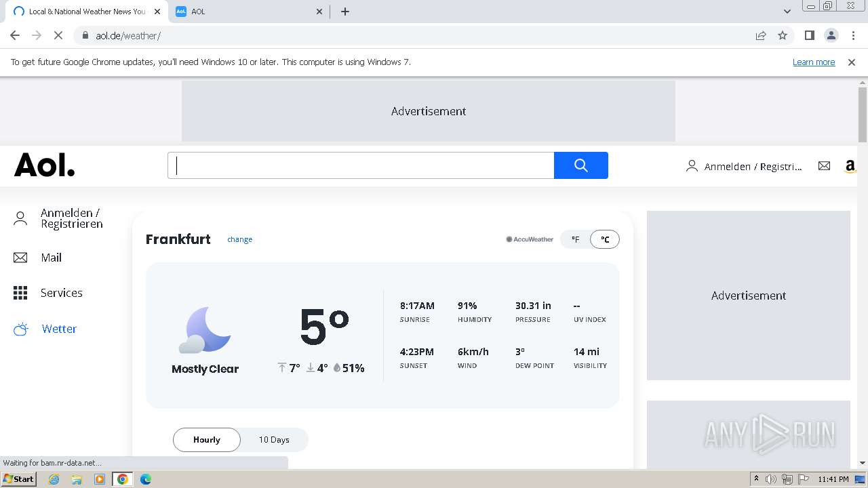Select the 10 Days forecast view

[274, 440]
